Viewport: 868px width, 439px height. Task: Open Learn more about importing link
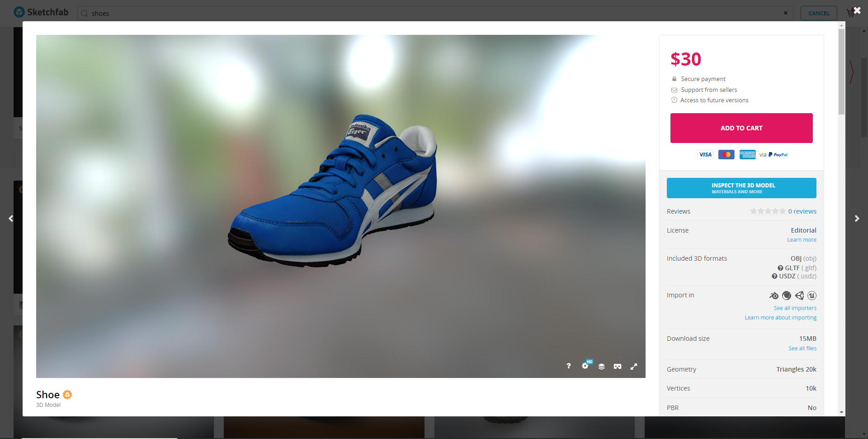coord(780,318)
